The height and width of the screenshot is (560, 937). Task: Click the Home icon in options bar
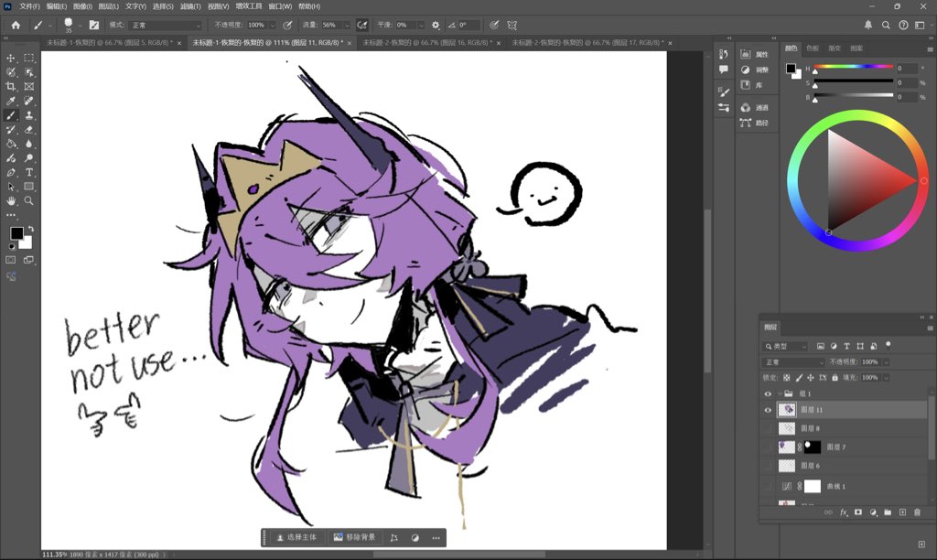(x=16, y=25)
